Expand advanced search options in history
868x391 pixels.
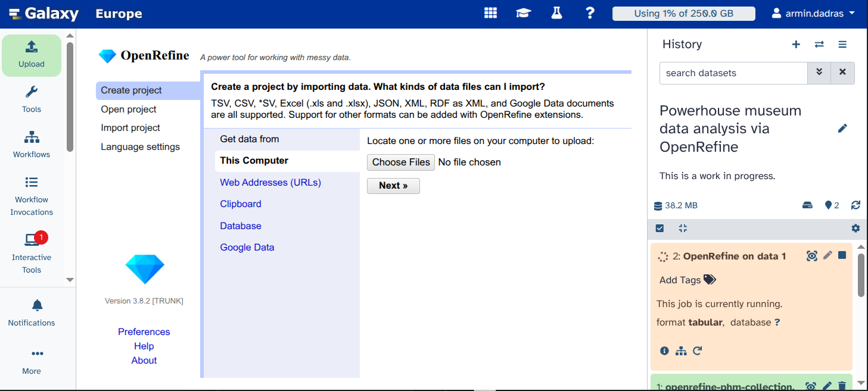click(819, 73)
